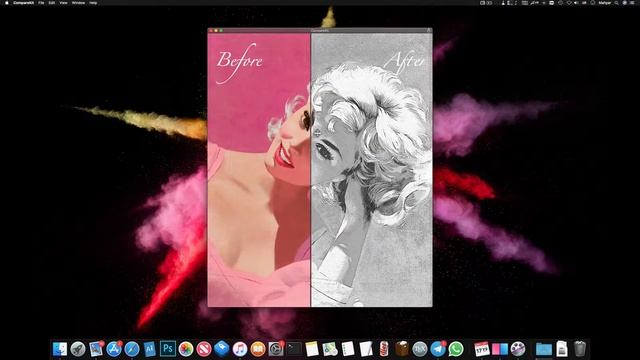This screenshot has height=360, width=640.
Task: Click the user name in menu bar
Action: click(604, 3)
